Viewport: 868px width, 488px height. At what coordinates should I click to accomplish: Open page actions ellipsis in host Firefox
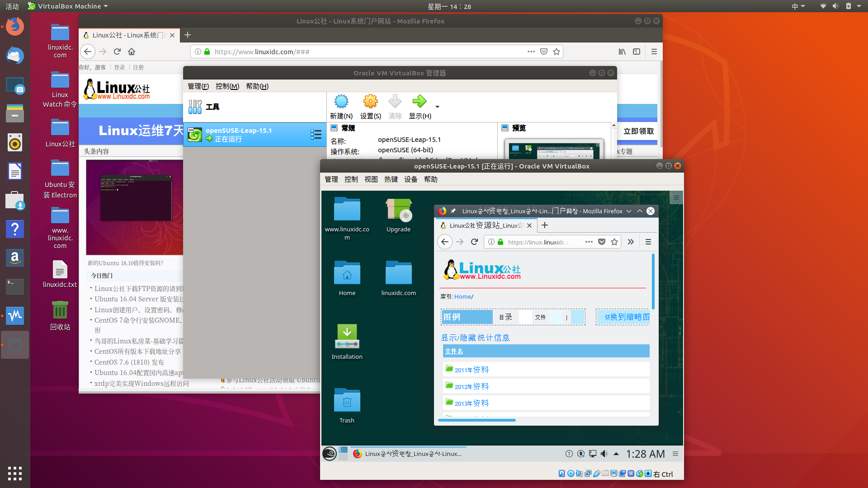click(531, 52)
